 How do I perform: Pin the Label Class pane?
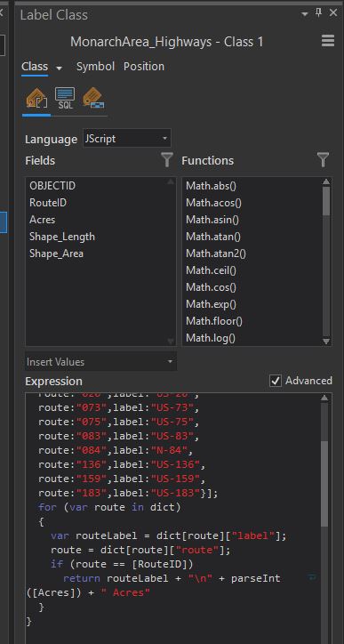pyautogui.click(x=318, y=13)
